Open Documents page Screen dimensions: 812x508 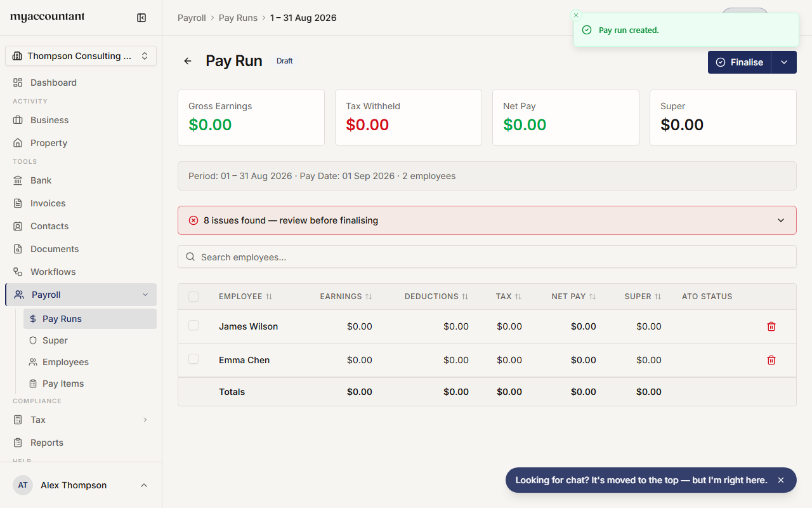[81, 249]
